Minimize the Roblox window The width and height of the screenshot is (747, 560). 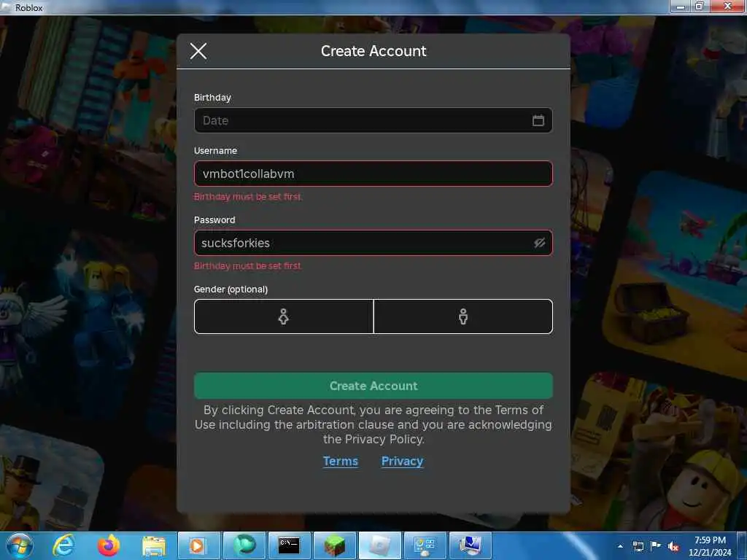pyautogui.click(x=681, y=6)
